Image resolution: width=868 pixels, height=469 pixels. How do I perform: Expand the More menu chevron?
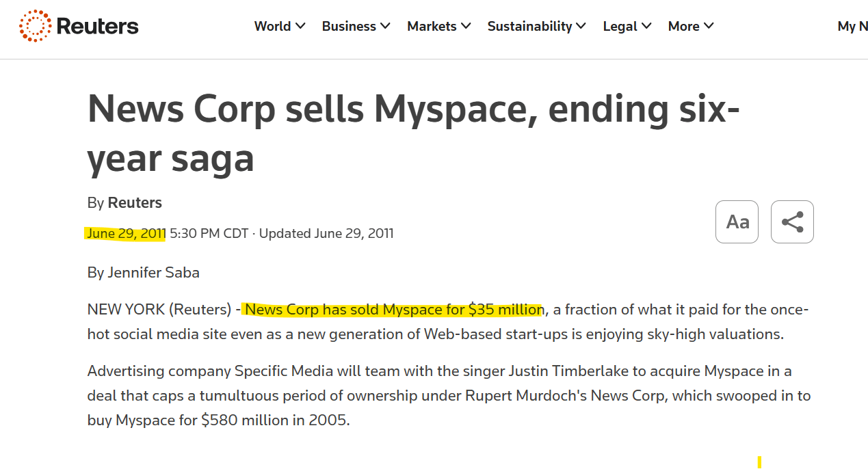[709, 27]
